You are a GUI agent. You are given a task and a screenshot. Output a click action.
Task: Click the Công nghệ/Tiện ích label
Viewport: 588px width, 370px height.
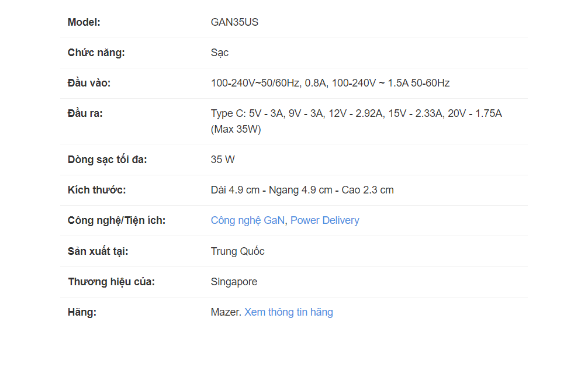point(117,220)
